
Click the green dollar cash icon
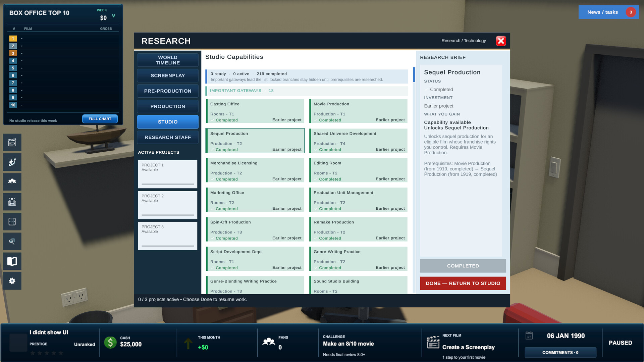coord(110,343)
